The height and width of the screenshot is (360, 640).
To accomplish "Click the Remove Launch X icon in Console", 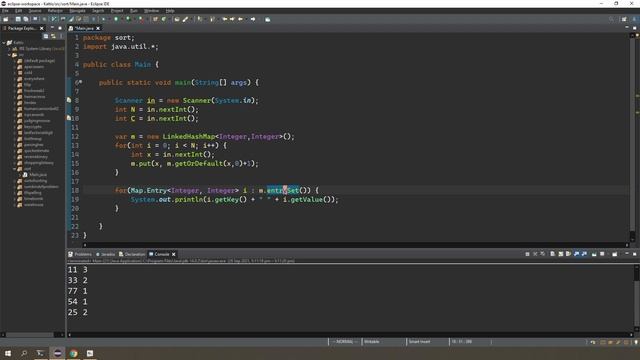I will click(x=535, y=254).
